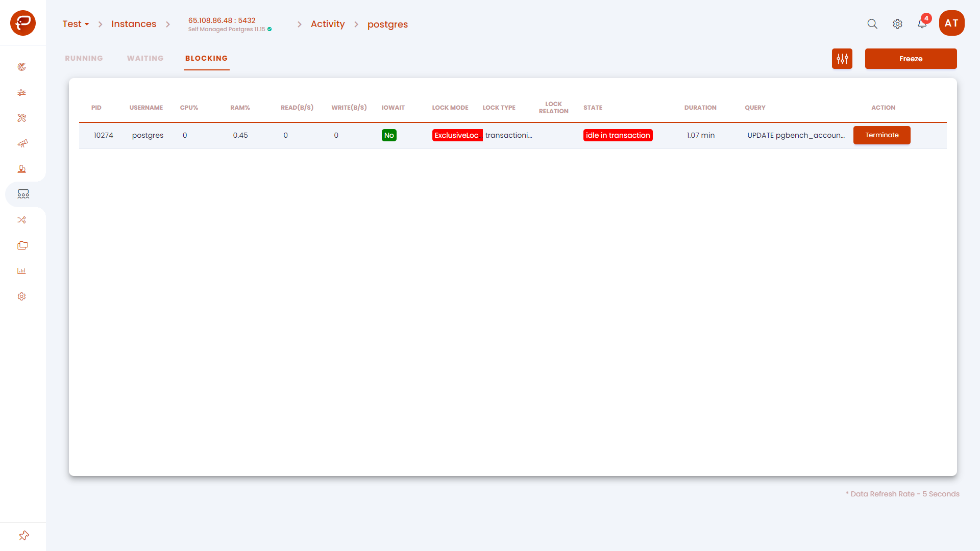Open the sidebar gear settings icon
980x551 pixels.
21,296
